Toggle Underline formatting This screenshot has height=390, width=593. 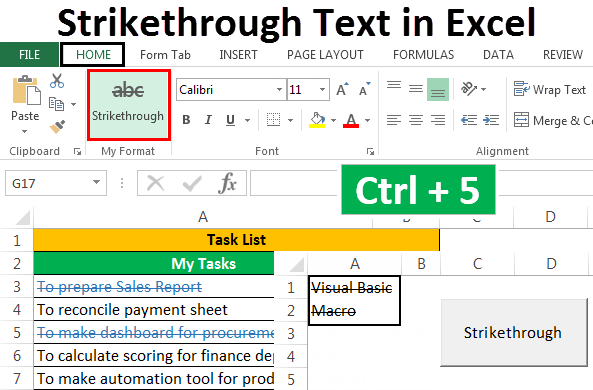pos(230,120)
